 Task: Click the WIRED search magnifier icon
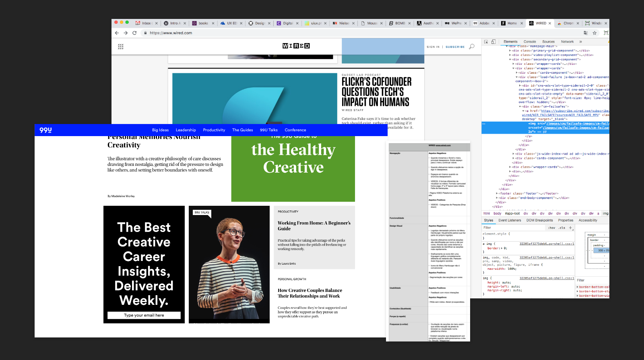pos(472,47)
